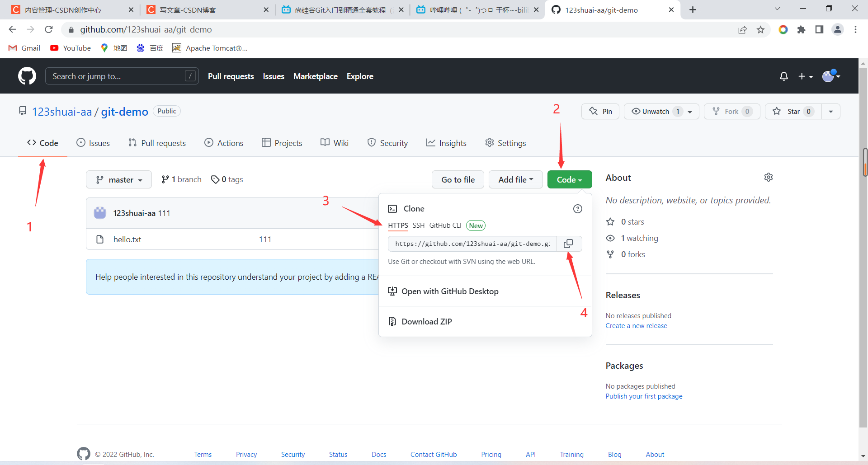Open the Projects repository tab

pos(282,143)
